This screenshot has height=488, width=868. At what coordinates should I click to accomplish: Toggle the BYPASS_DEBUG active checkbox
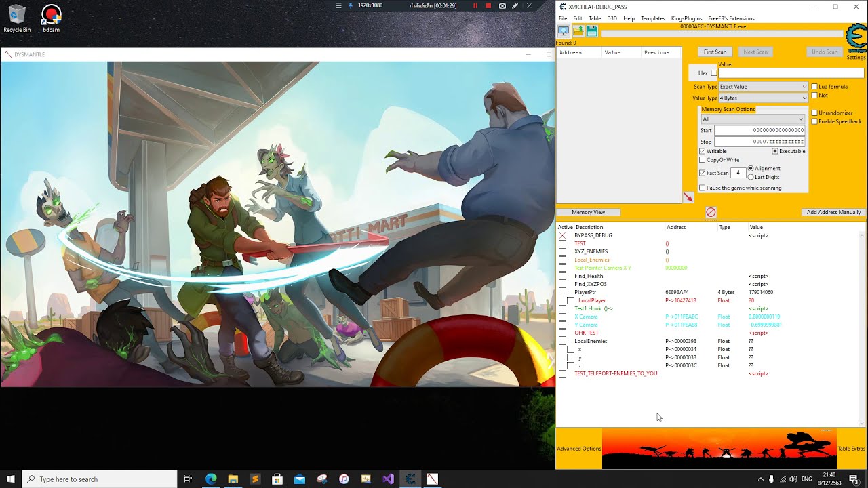point(562,235)
